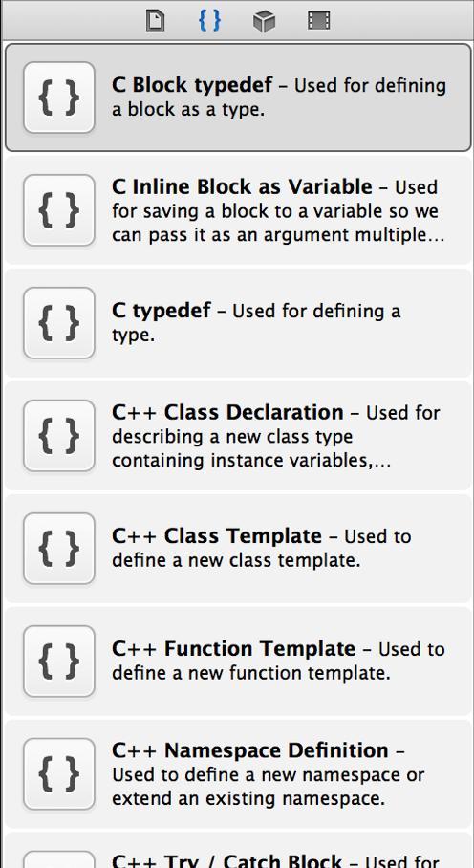
Task: Switch to the Object library cube icon
Action: [265, 21]
